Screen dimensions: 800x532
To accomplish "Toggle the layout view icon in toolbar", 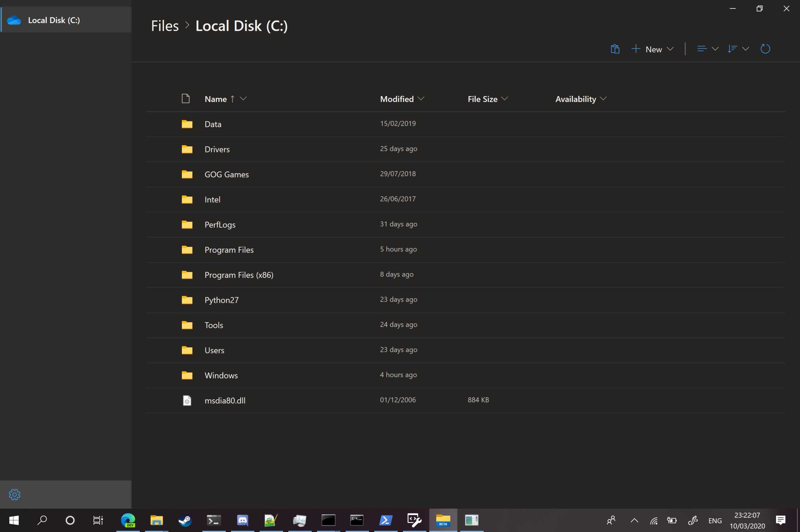I will [x=701, y=49].
